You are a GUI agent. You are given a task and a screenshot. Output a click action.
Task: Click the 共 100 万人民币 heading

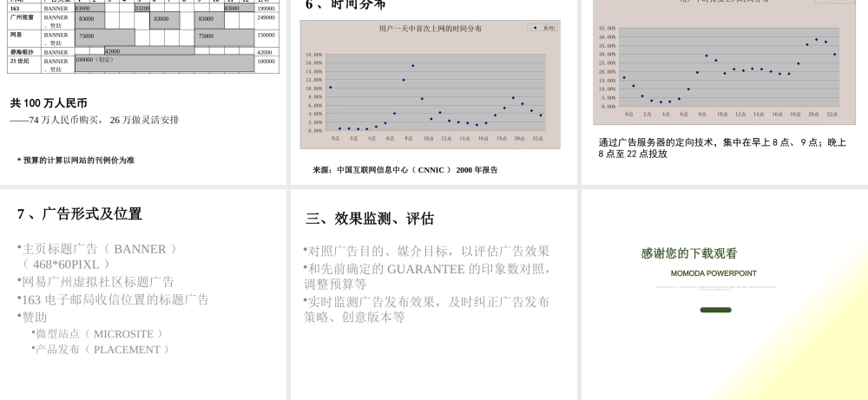click(49, 103)
